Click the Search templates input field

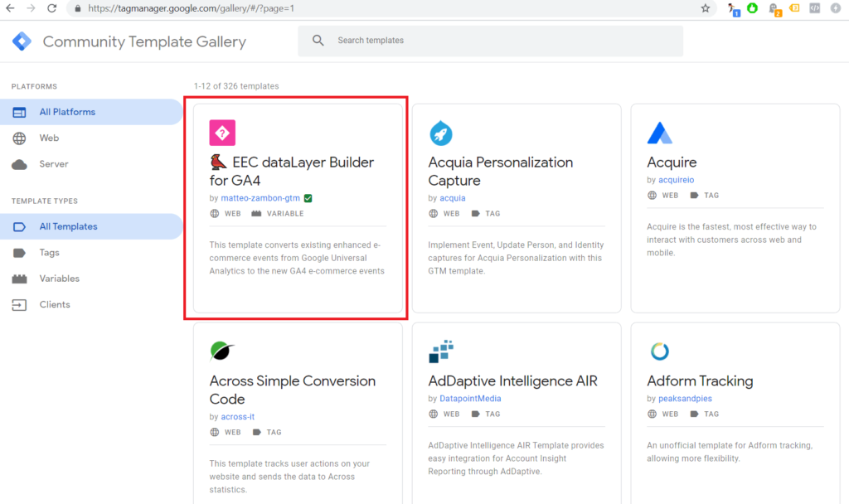pos(491,41)
